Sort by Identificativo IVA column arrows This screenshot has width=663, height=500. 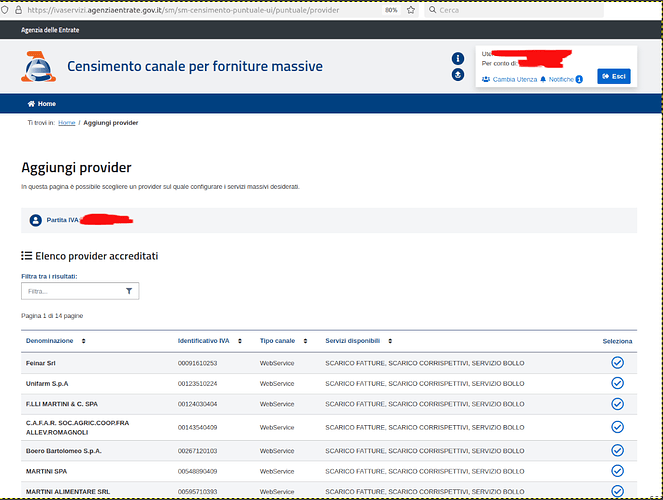pyautogui.click(x=240, y=341)
